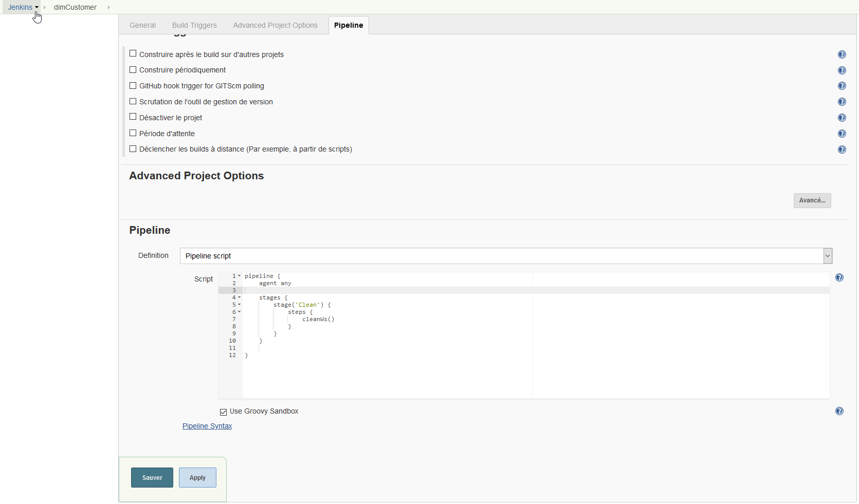Tick the 'Désactiver le projet' checkbox

(133, 117)
